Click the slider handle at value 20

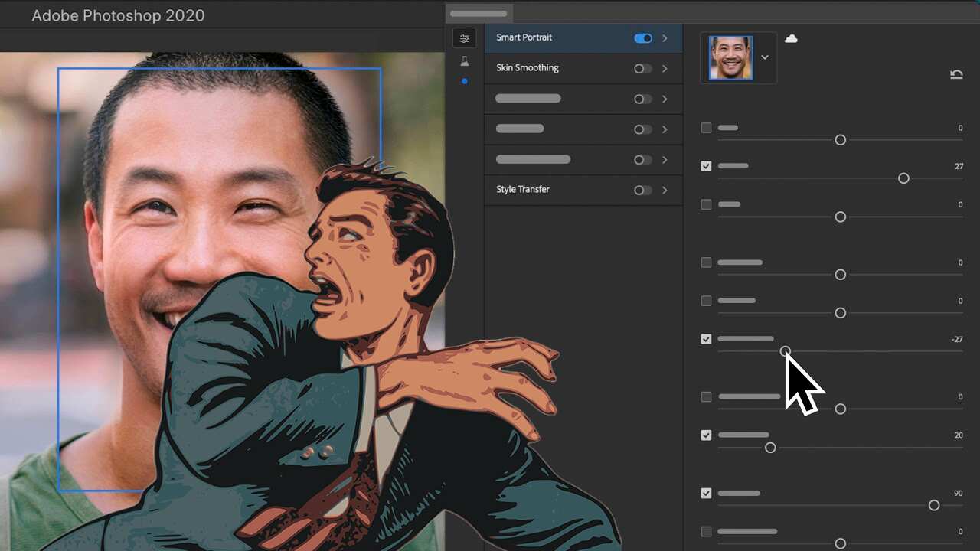tap(770, 448)
